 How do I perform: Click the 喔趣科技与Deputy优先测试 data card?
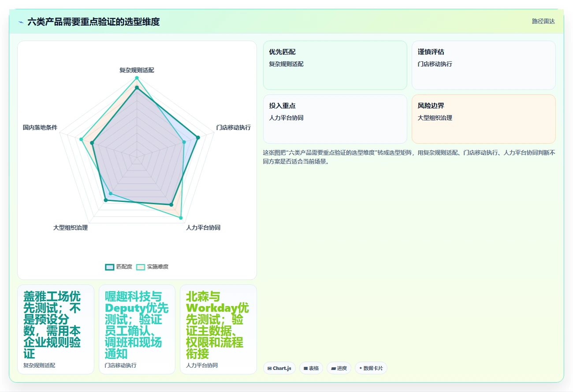[137, 329]
